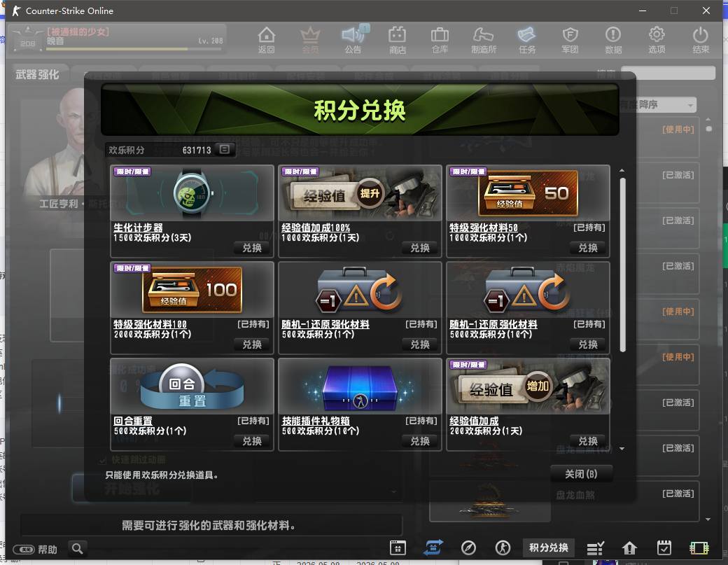Screen dimensions: 728x565
Task: Click the exchange list scroll down arrow
Action: click(622, 449)
